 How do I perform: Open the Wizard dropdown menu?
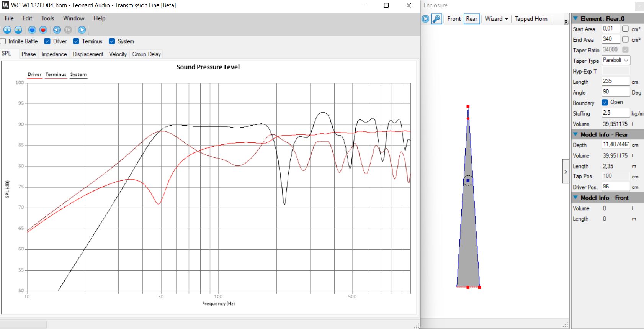coord(496,19)
